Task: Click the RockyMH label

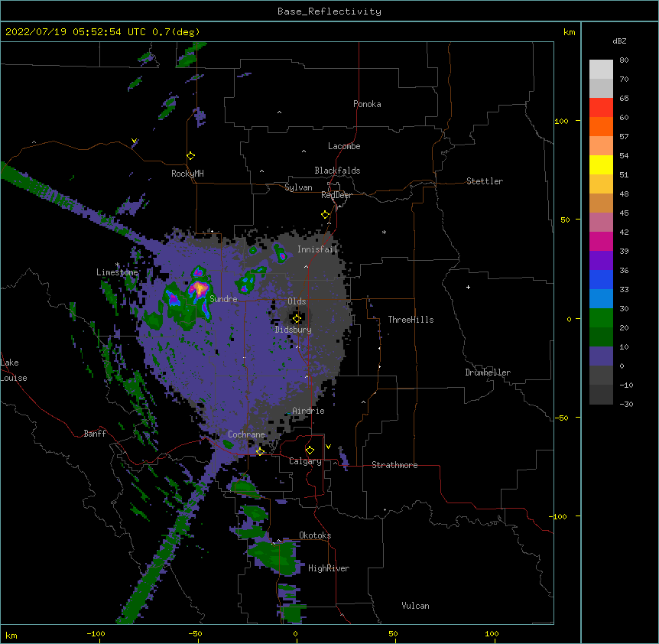Action: point(187,174)
